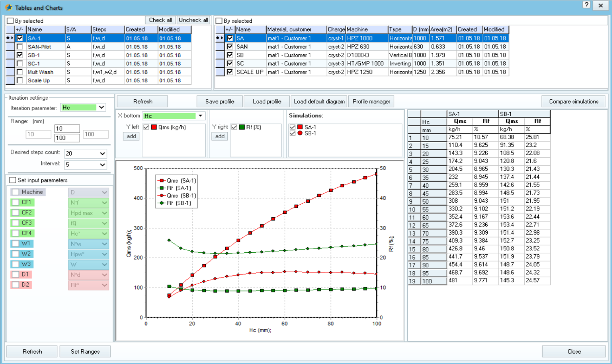The height and width of the screenshot is (364, 612).
Task: Toggle CF3 parameter checkbox
Action: coord(16,223)
